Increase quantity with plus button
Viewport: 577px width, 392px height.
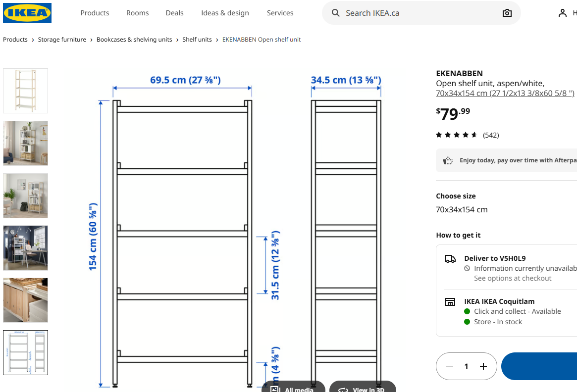pos(483,366)
